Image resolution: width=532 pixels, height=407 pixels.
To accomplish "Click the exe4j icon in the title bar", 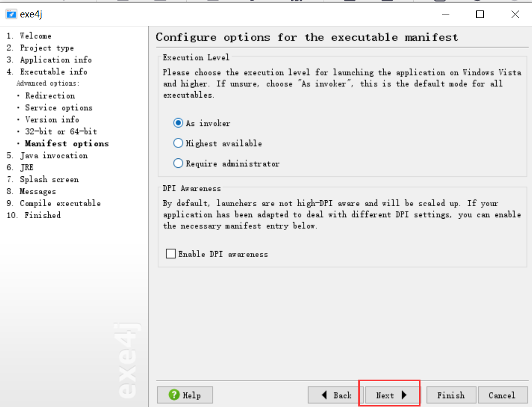I will pyautogui.click(x=11, y=14).
